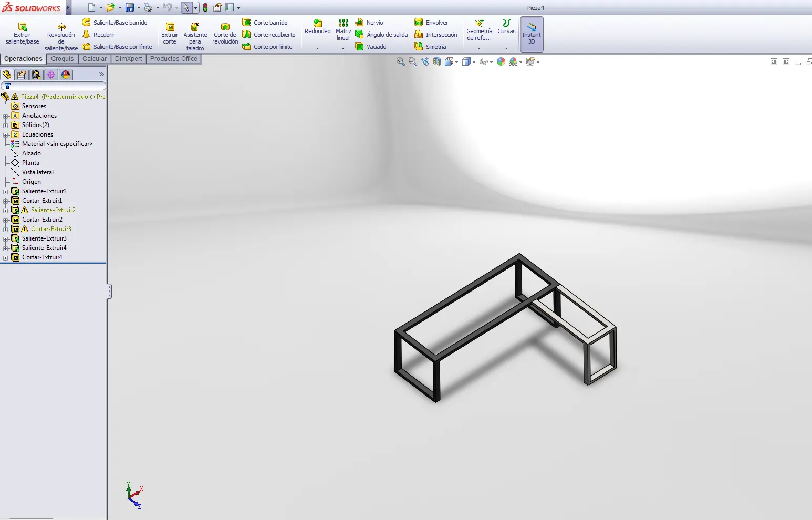Screen dimensions: 812x520
Task: Apply the Redondeo fillet tool
Action: (x=317, y=27)
